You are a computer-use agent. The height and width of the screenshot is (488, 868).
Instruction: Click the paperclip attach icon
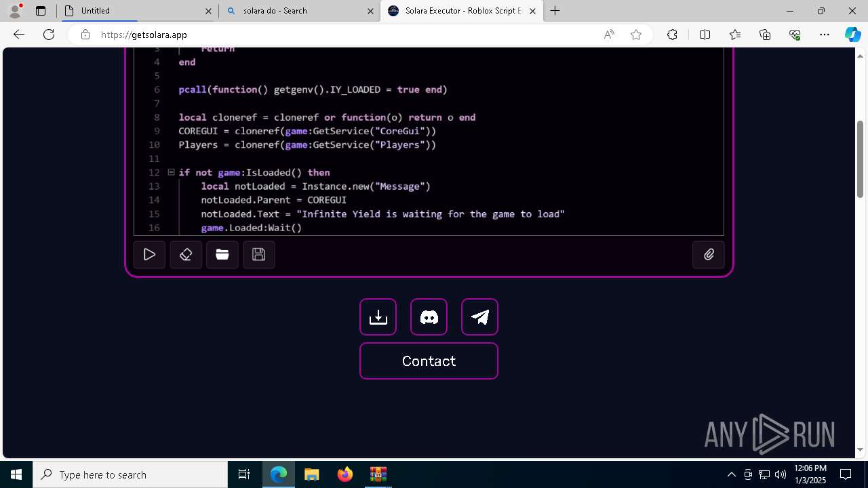pyautogui.click(x=709, y=255)
